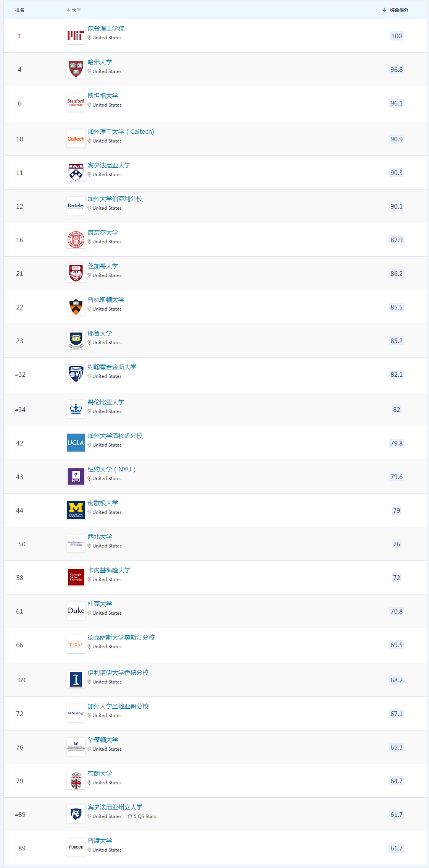Click the Stanford University logo

point(76,103)
